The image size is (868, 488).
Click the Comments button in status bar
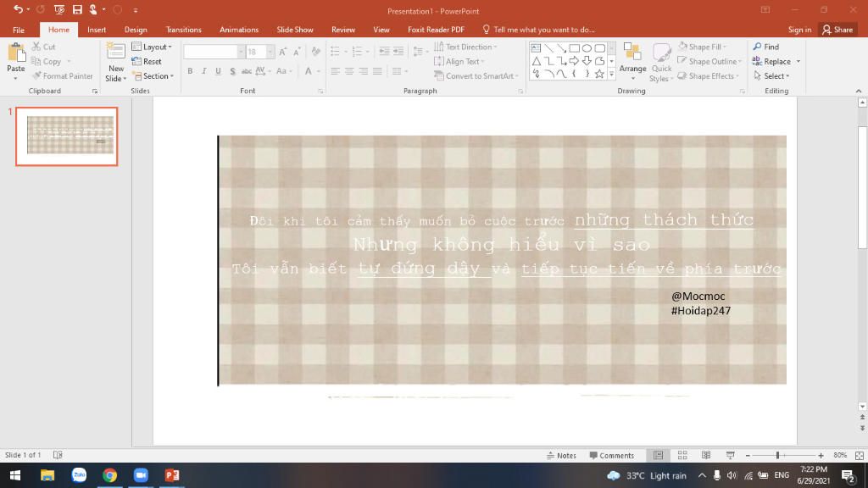tap(612, 455)
